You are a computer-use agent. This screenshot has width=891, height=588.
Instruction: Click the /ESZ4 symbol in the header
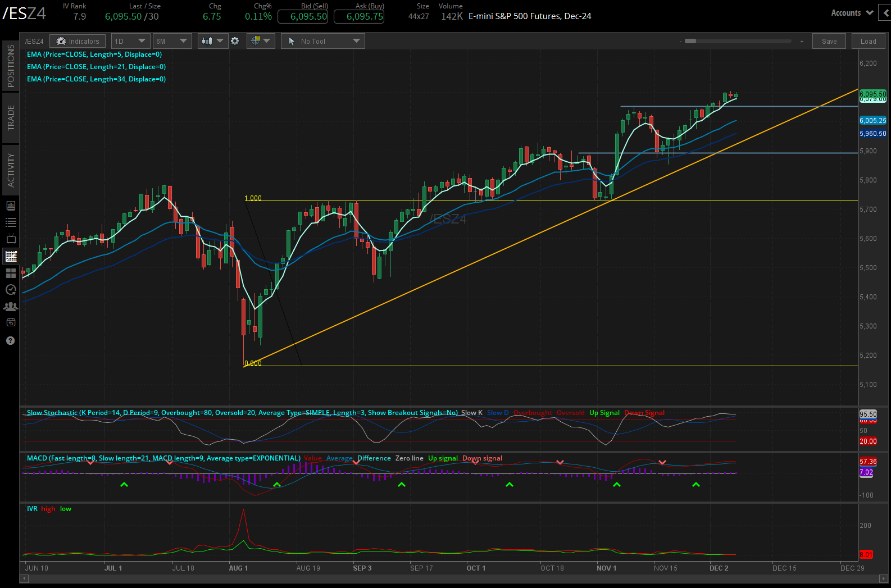(x=24, y=13)
